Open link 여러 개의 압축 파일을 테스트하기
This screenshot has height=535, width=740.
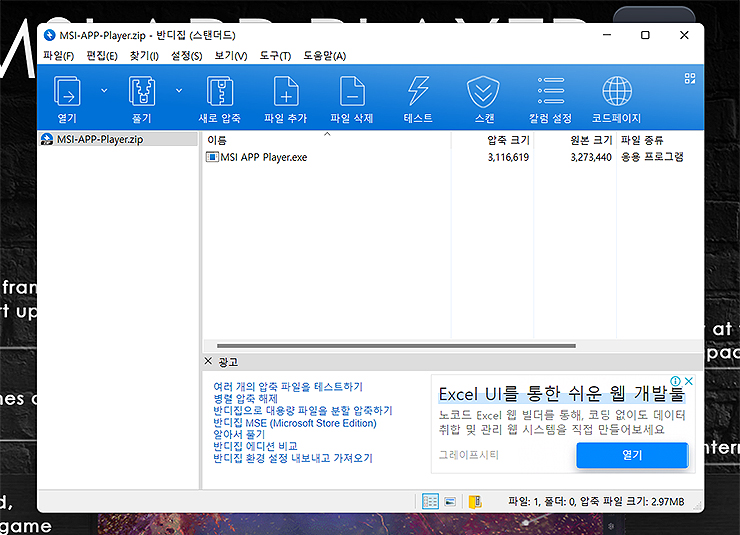pyautogui.click(x=288, y=387)
